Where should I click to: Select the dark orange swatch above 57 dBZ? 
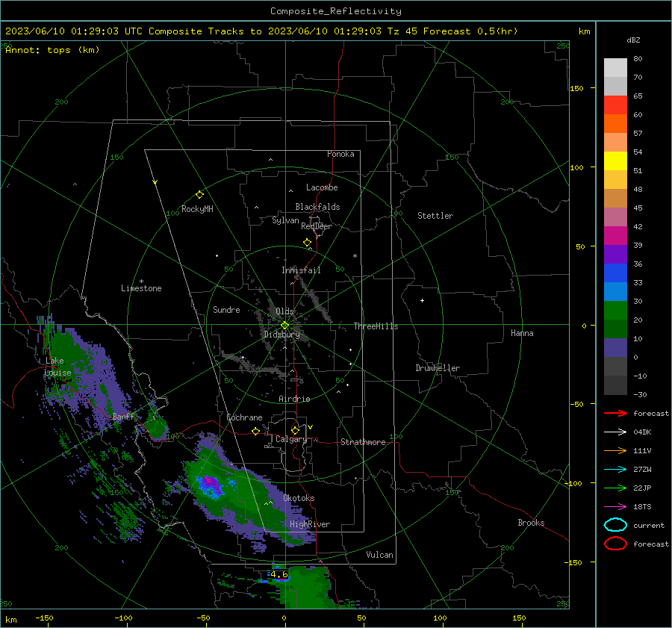(x=615, y=123)
